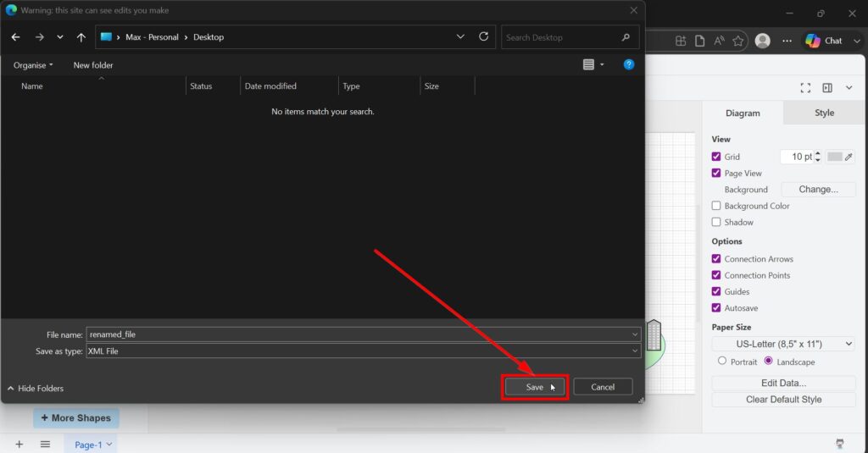Uncheck the Grid checkbox
868x453 pixels.
(x=716, y=157)
